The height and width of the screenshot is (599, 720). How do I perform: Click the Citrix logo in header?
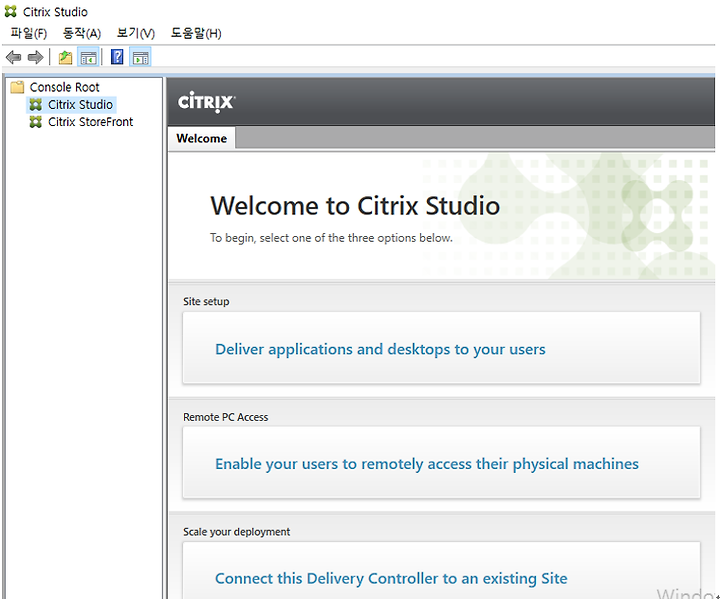click(206, 102)
